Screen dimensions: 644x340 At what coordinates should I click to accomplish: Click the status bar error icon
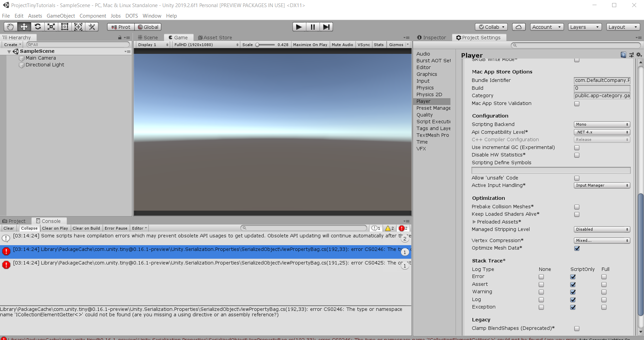tap(4, 338)
